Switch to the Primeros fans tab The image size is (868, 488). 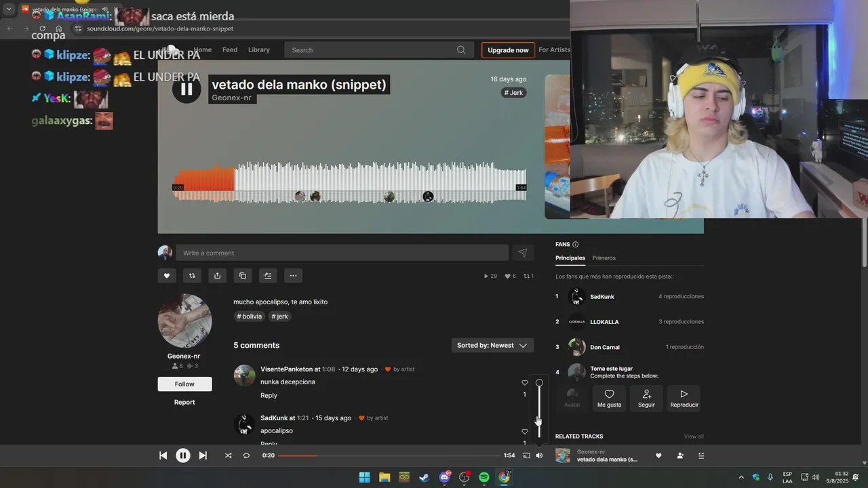pyautogui.click(x=604, y=258)
